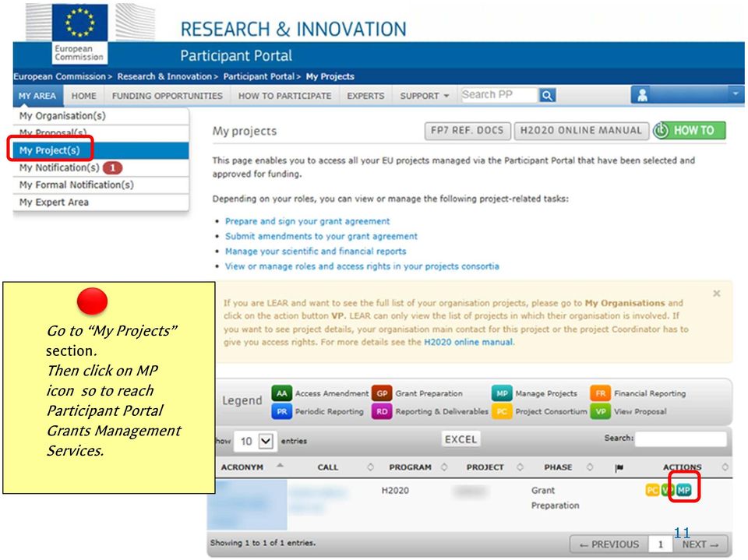Open FUNDING OPPORTUNITIES menu item

click(x=168, y=96)
